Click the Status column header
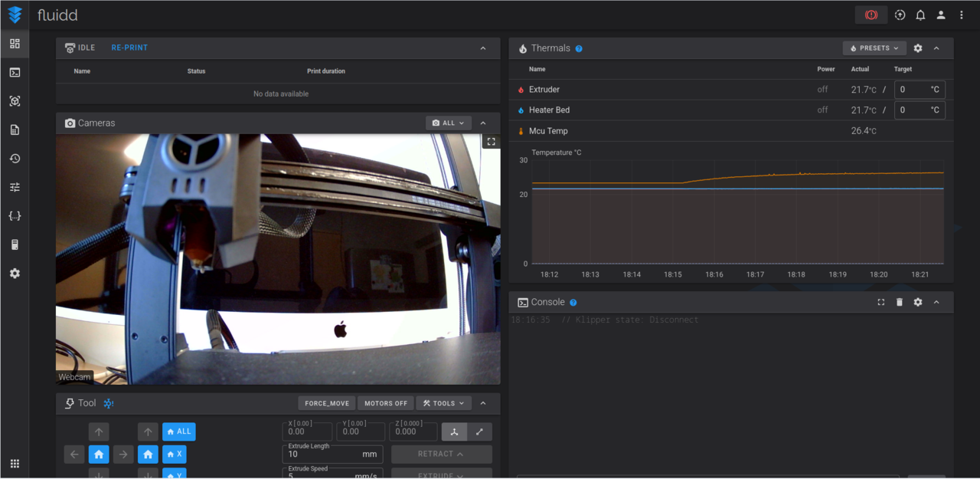This screenshot has width=980, height=479. 196,71
